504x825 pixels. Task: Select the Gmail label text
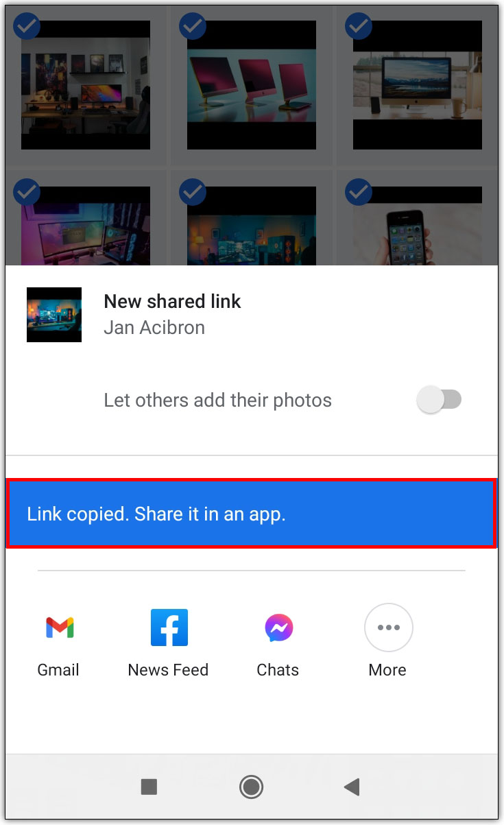coord(58,670)
